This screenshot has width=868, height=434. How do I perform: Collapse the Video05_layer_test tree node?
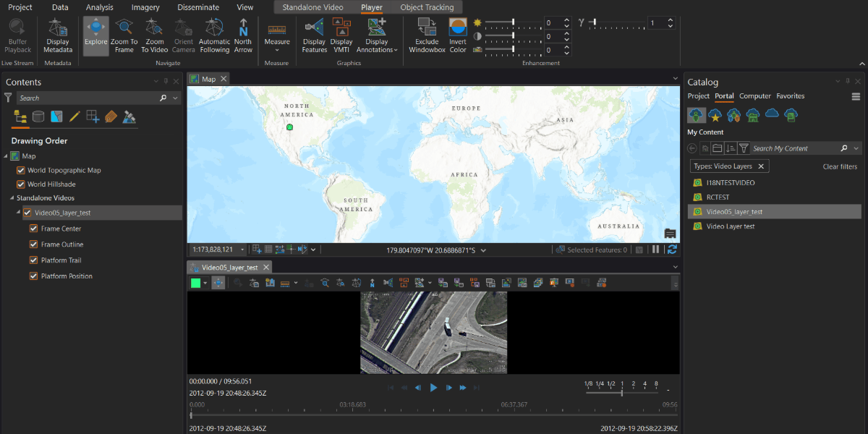(x=17, y=213)
